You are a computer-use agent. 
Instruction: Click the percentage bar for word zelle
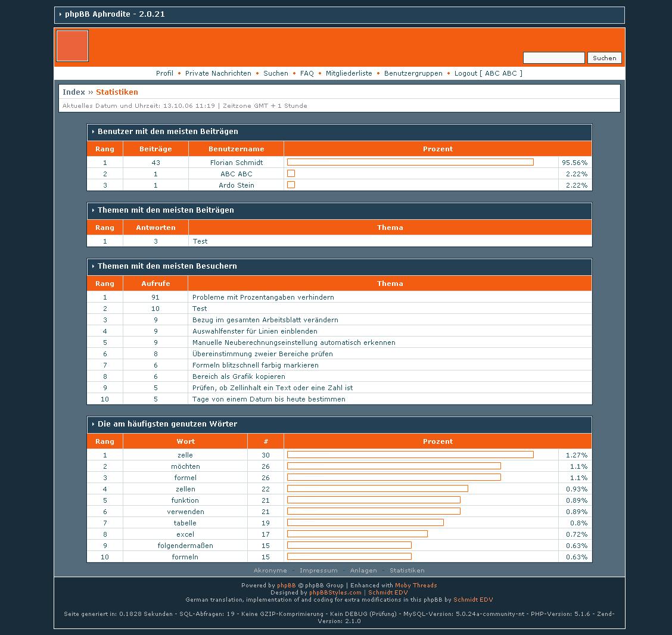(410, 455)
